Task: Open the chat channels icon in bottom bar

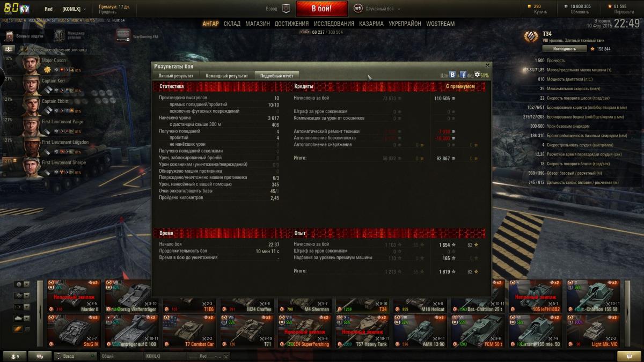Action: pos(40,356)
